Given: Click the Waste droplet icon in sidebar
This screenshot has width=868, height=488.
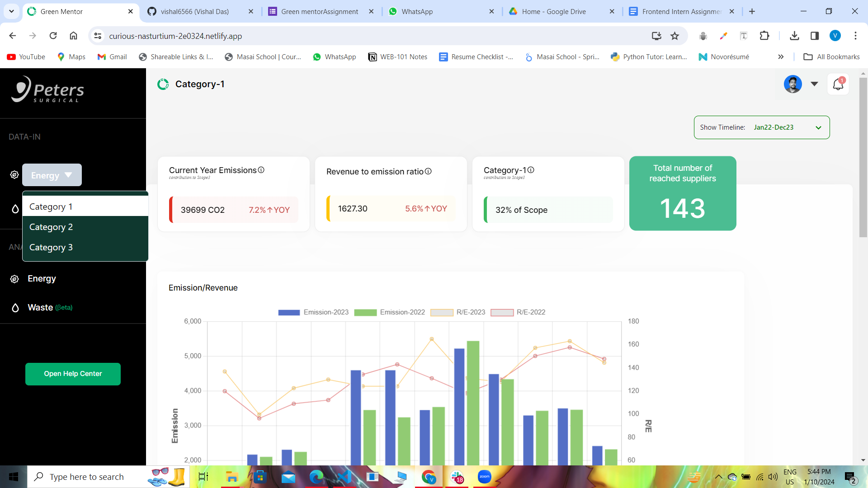Looking at the screenshot, I should point(15,308).
